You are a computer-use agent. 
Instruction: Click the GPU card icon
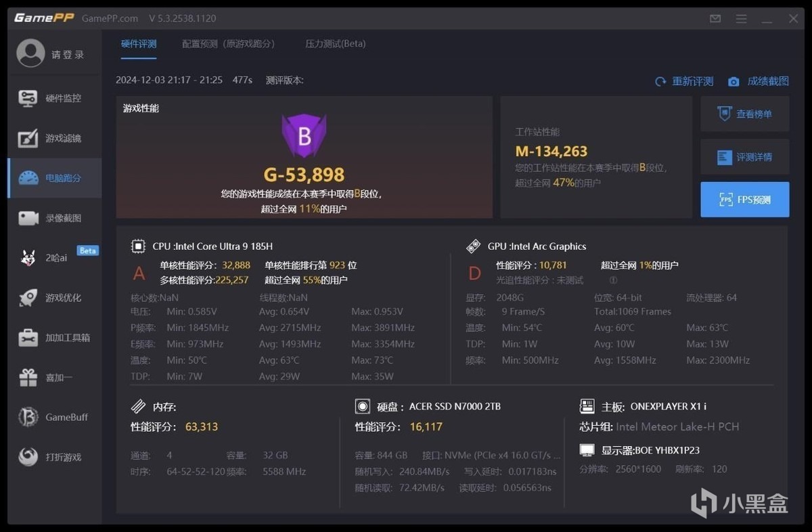click(x=474, y=246)
